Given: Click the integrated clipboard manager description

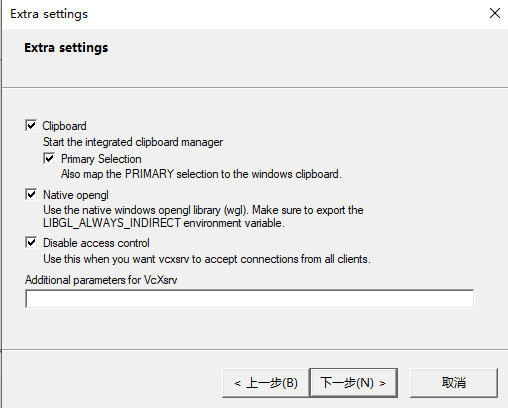Looking at the screenshot, I should click(133, 142).
